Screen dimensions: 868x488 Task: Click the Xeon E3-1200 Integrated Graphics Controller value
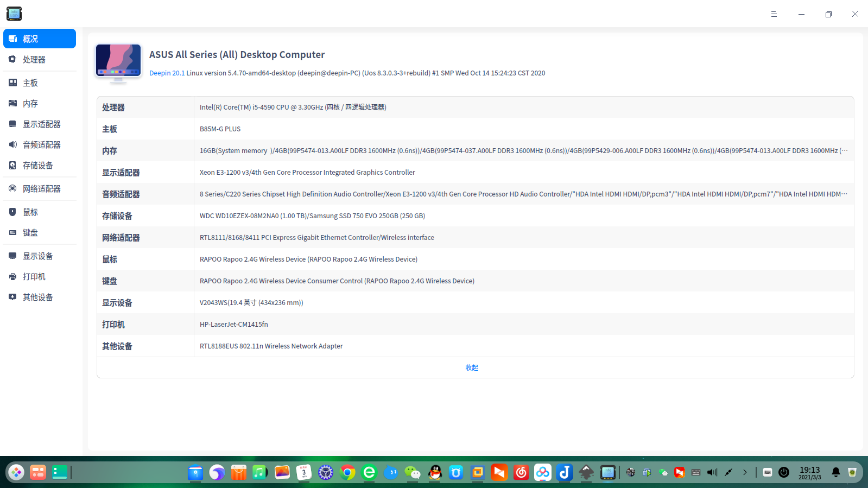tap(307, 173)
